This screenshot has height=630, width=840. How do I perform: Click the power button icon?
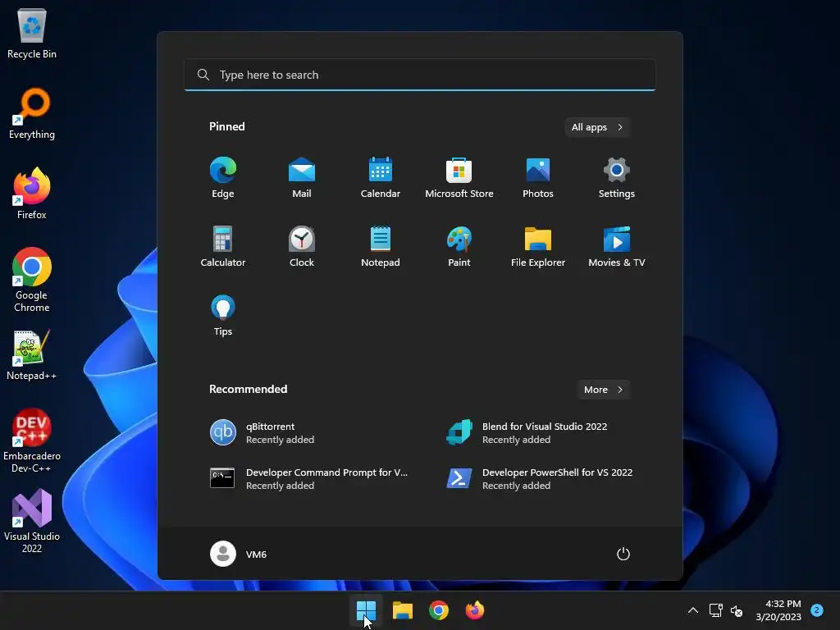click(x=623, y=554)
